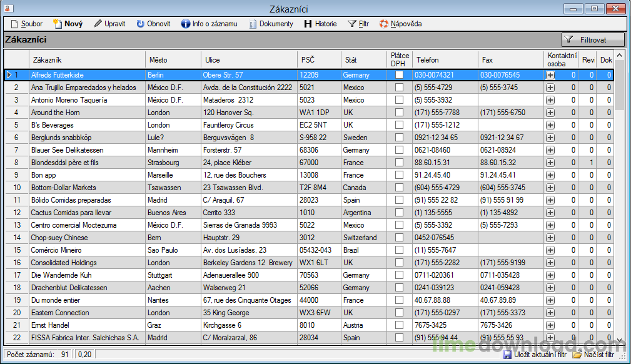Viewport: 631px width, 364px height.
Task: Expand contact persons for Berglunds snabbköp
Action: click(x=550, y=138)
